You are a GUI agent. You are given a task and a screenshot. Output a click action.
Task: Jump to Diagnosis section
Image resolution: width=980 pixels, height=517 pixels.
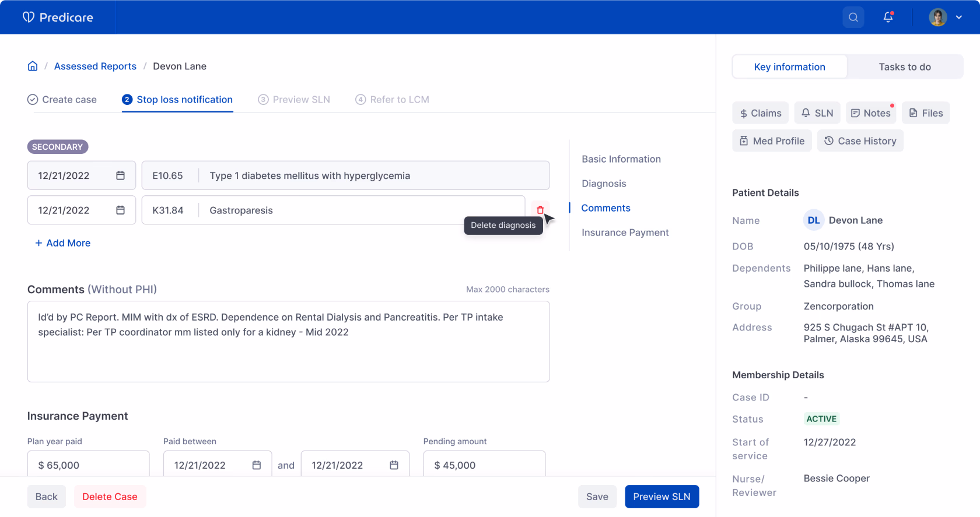pyautogui.click(x=604, y=184)
